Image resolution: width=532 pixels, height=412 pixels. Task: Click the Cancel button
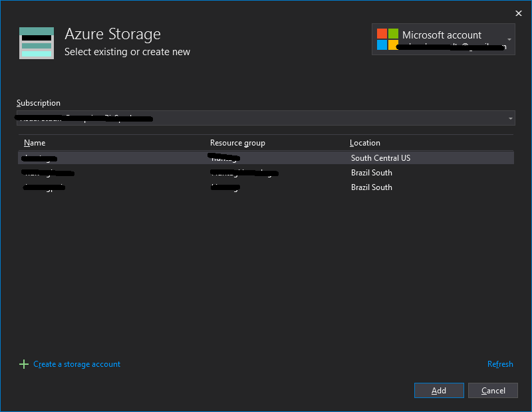coord(493,390)
